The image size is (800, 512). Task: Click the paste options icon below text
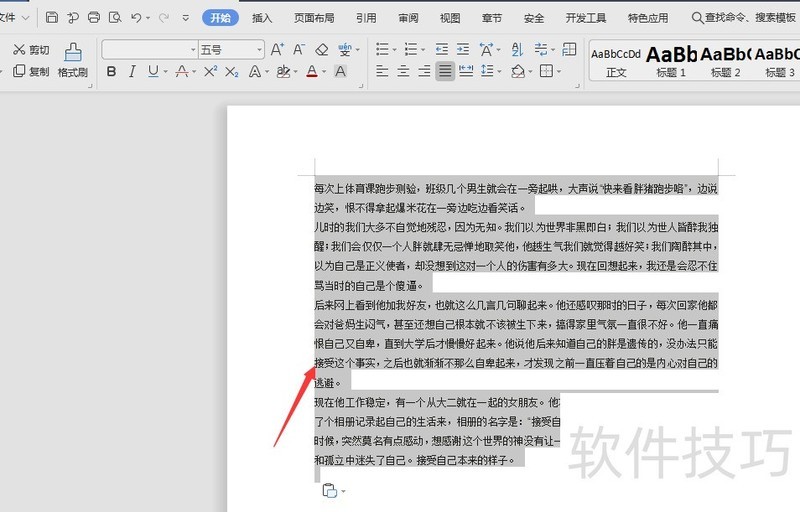[331, 491]
